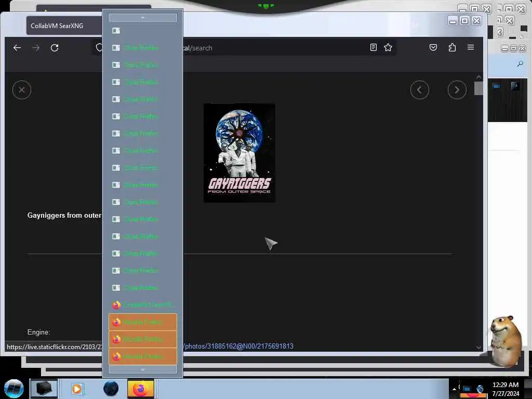Screen dimensions: 532x399
Task: Click the page scrollbar up arrow
Action: (478, 77)
